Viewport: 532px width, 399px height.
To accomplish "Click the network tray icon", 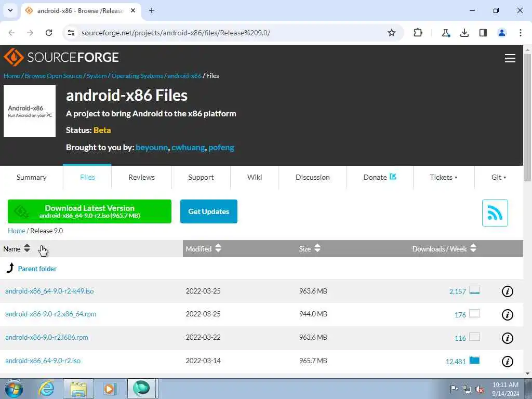I will click(x=467, y=389).
